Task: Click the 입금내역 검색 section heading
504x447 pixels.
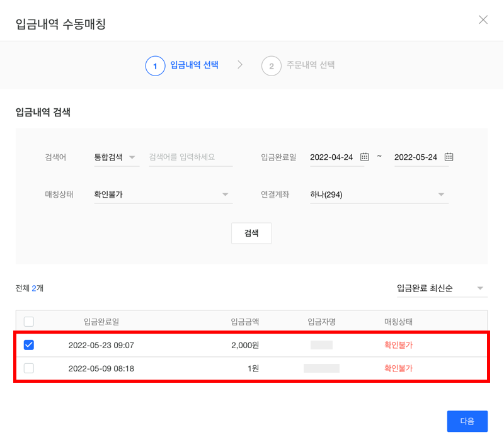Action: coord(43,112)
